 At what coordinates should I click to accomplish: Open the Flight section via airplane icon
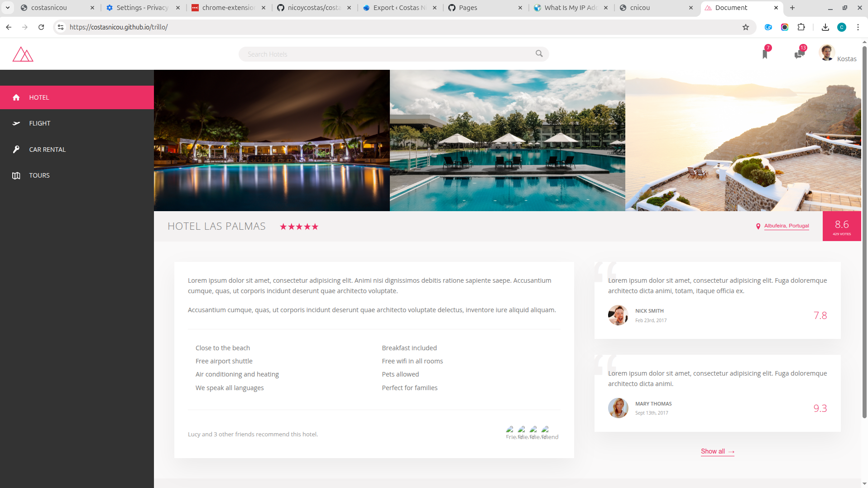click(x=16, y=123)
